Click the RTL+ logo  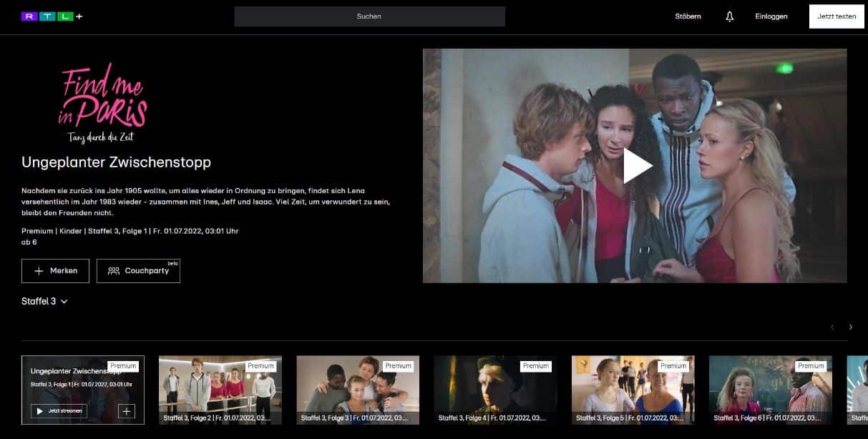tap(52, 16)
